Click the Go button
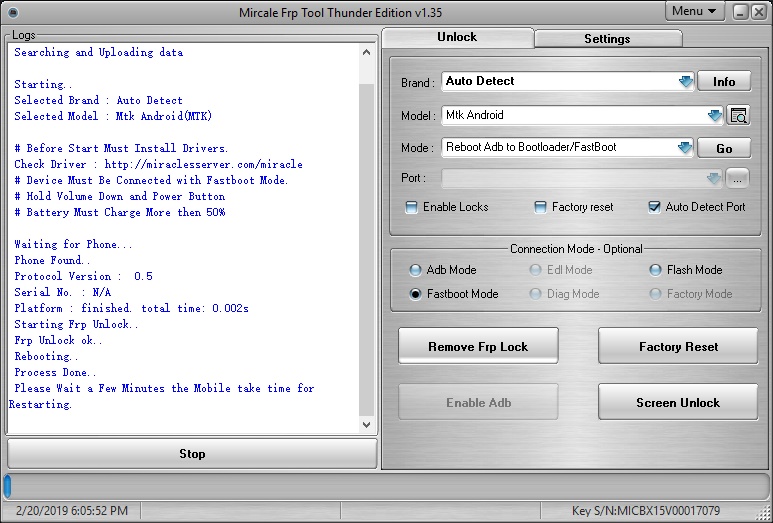The width and height of the screenshot is (773, 523). [724, 148]
